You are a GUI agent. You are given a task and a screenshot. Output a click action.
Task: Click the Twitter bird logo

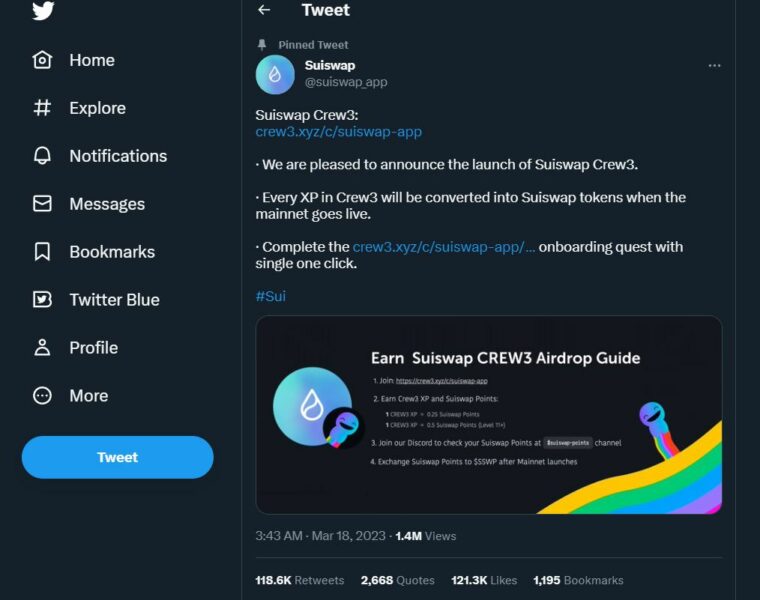click(42, 10)
